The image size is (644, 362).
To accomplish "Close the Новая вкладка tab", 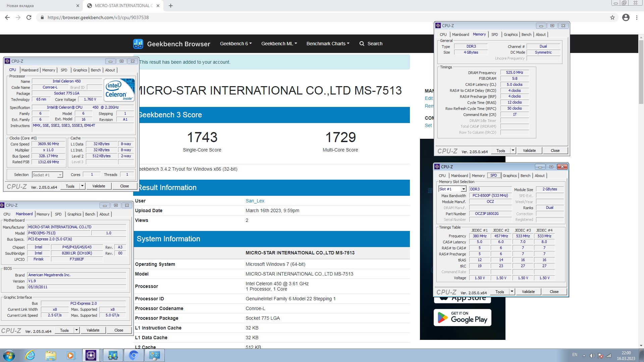I will (x=77, y=6).
